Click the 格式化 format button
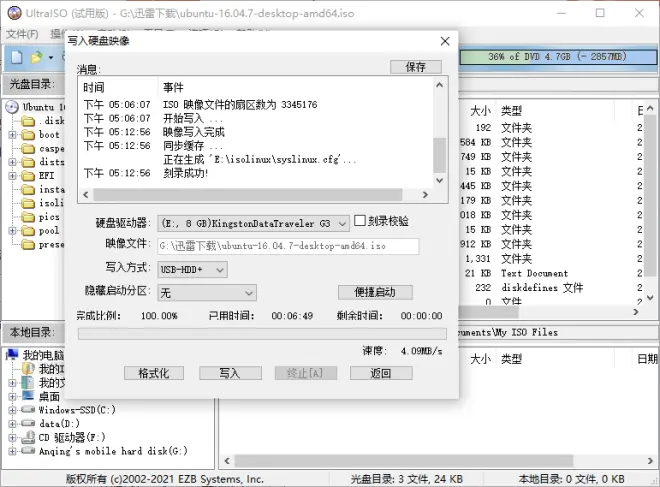The width and height of the screenshot is (660, 487). point(154,373)
